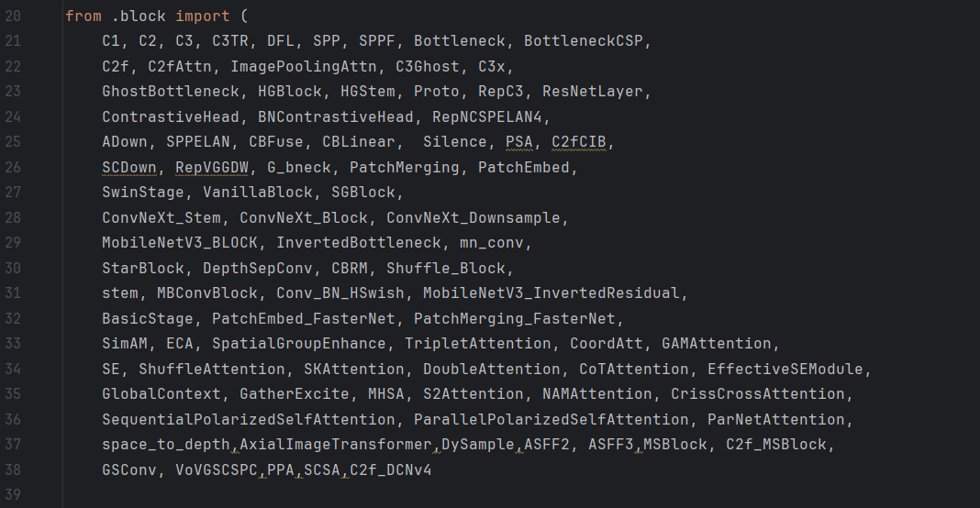Click the MobileNetV3_InvertedResidual identifier
This screenshot has width=980, height=508.
click(551, 293)
